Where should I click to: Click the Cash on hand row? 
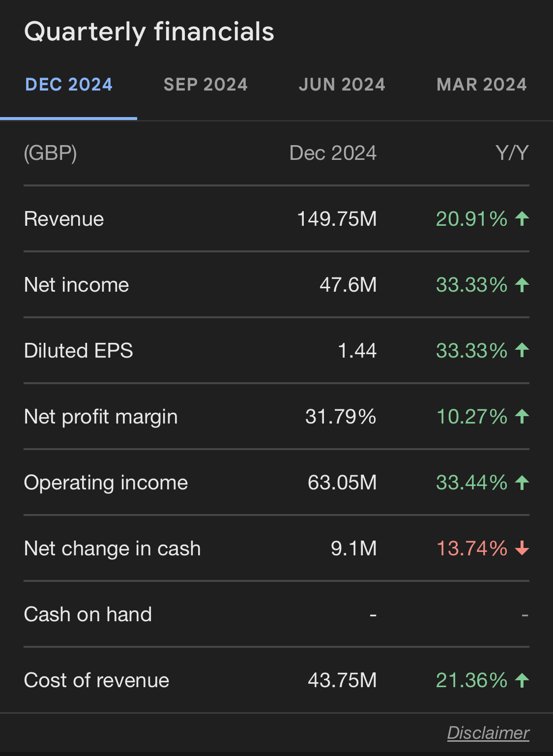87,614
